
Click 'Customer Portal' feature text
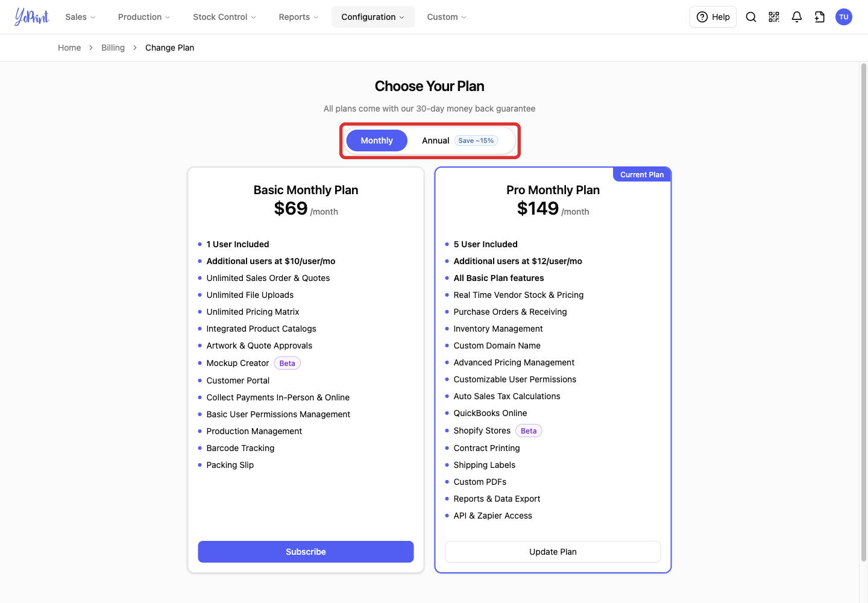pos(237,380)
